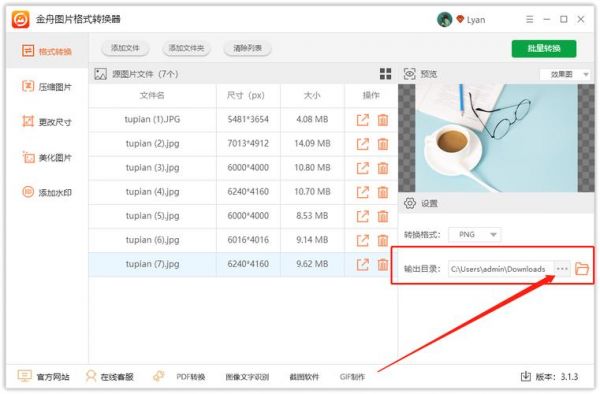The width and height of the screenshot is (600, 394).
Task: Click file name tupian (2).jpg
Action: pyautogui.click(x=152, y=144)
